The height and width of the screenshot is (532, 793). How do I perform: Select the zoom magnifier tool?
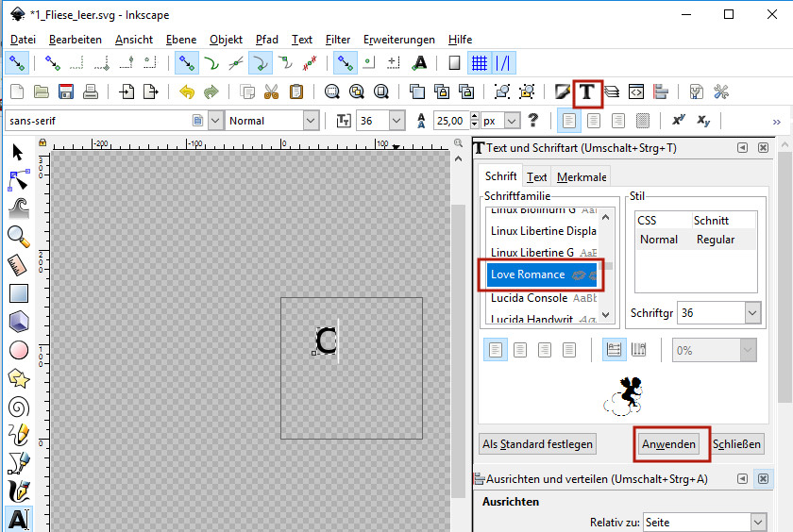tap(19, 237)
